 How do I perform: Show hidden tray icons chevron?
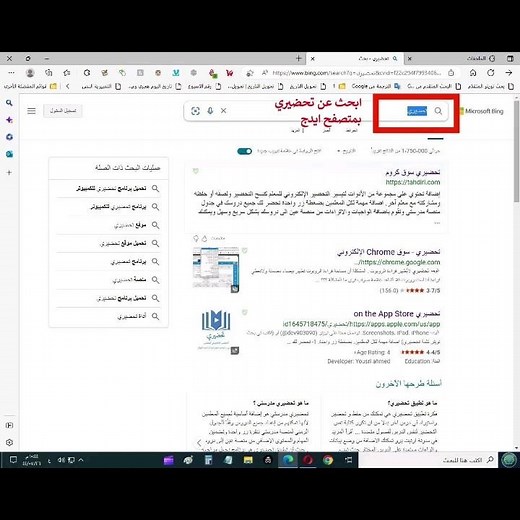pyautogui.click(x=81, y=460)
